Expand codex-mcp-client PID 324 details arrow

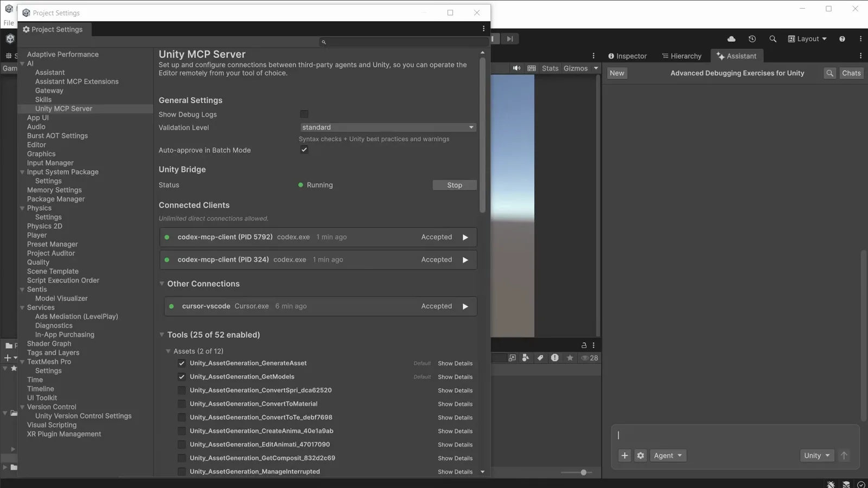(465, 260)
